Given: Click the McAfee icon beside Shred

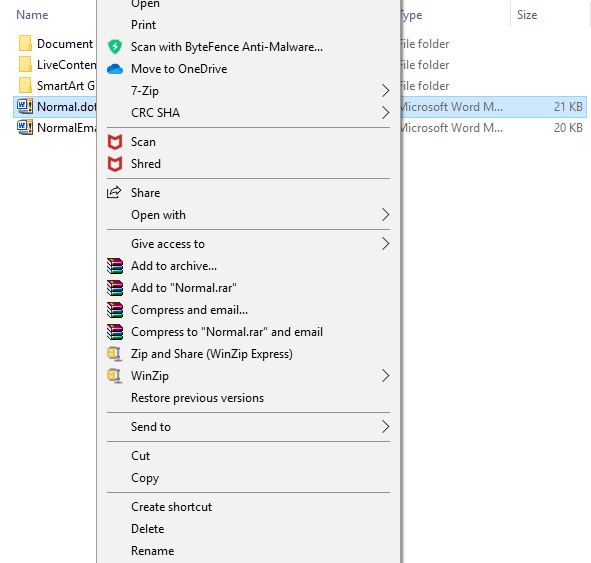Looking at the screenshot, I should pos(115,164).
